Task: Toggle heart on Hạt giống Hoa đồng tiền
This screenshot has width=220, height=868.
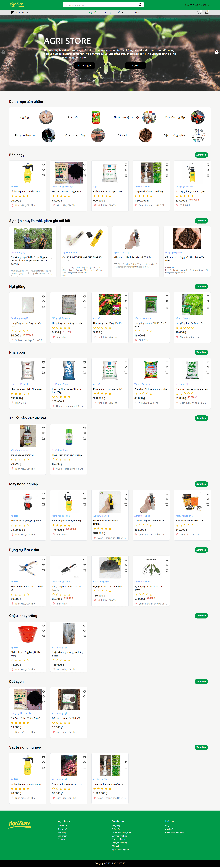Action: [x=126, y=297]
